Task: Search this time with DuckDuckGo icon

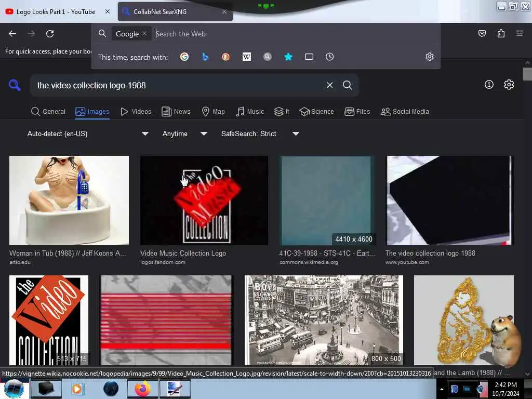Action: coord(225,57)
